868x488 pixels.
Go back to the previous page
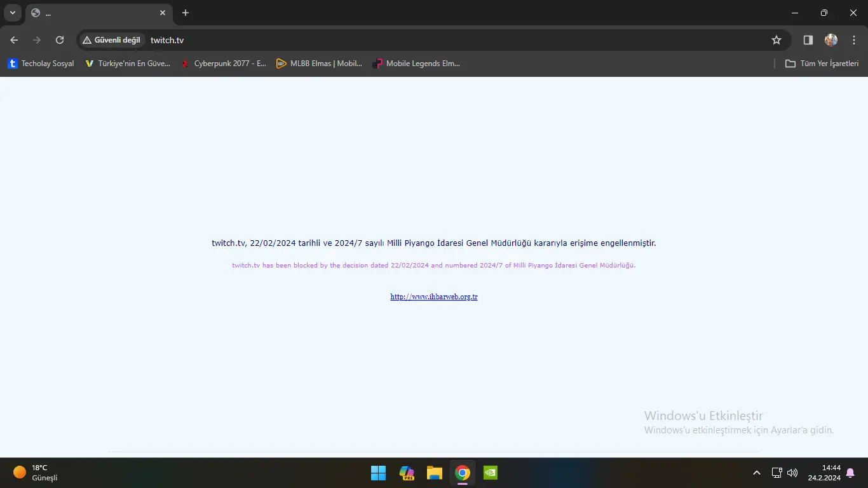click(14, 40)
